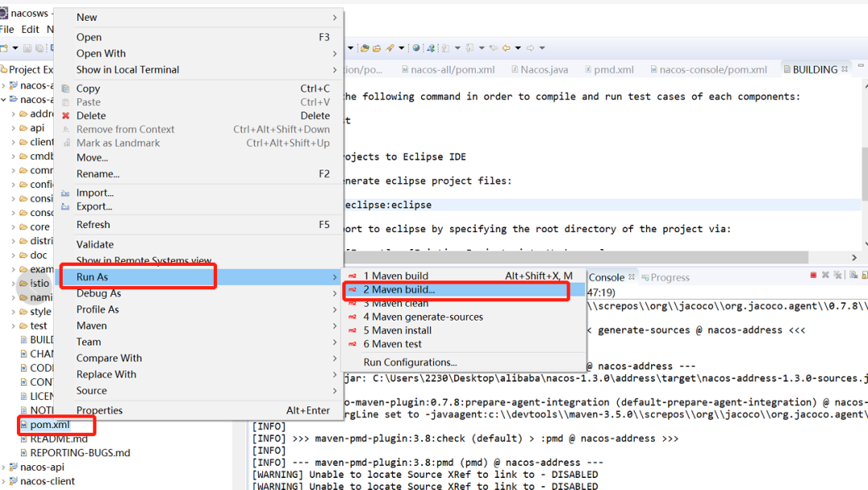Open the Search icon dropdown arrow
Viewport: 868px width, 490px height.
(x=401, y=48)
